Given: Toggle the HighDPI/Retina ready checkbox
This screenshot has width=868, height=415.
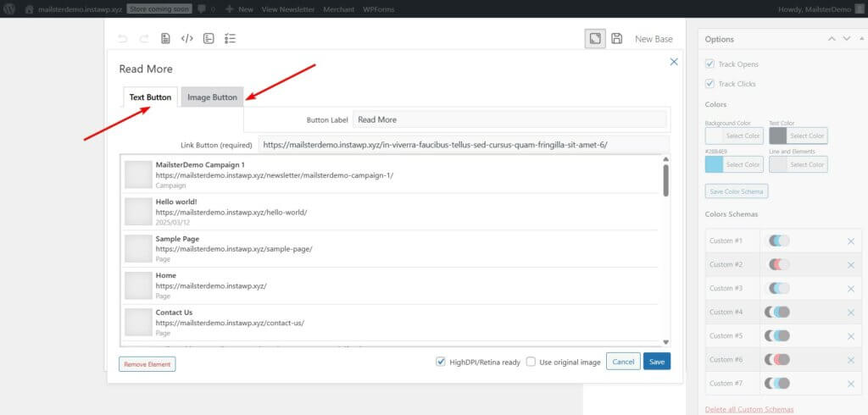Looking at the screenshot, I should pyautogui.click(x=441, y=362).
